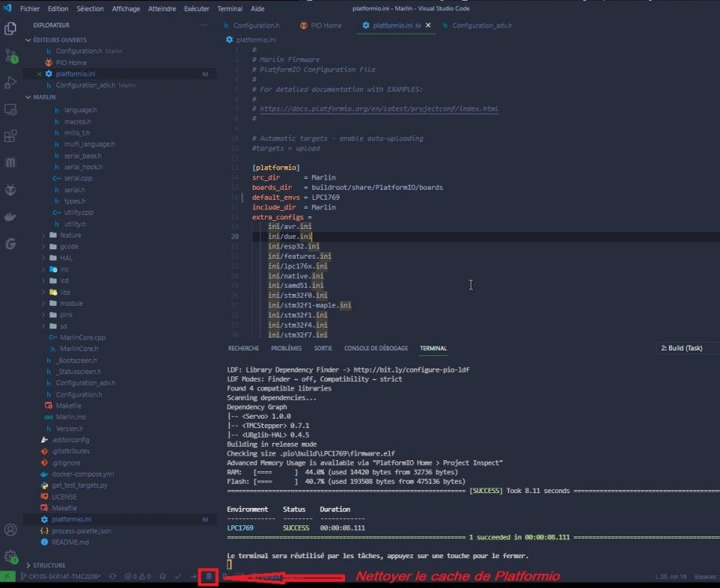
Task: Open the Docker view in activity bar
Action: coord(10,216)
